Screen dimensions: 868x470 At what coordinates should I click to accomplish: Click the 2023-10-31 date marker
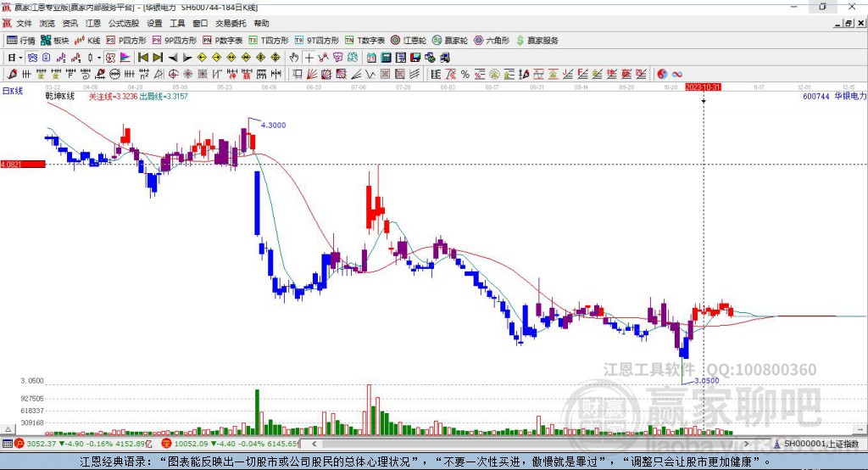pos(703,87)
